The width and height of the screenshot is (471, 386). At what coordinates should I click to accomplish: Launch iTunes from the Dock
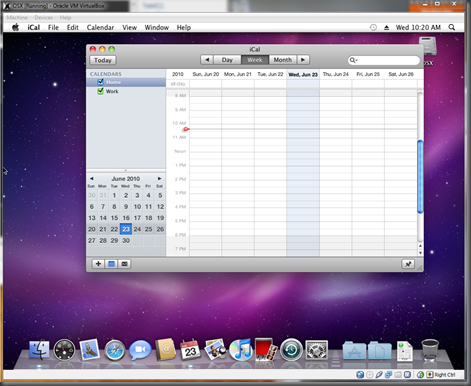coord(240,350)
